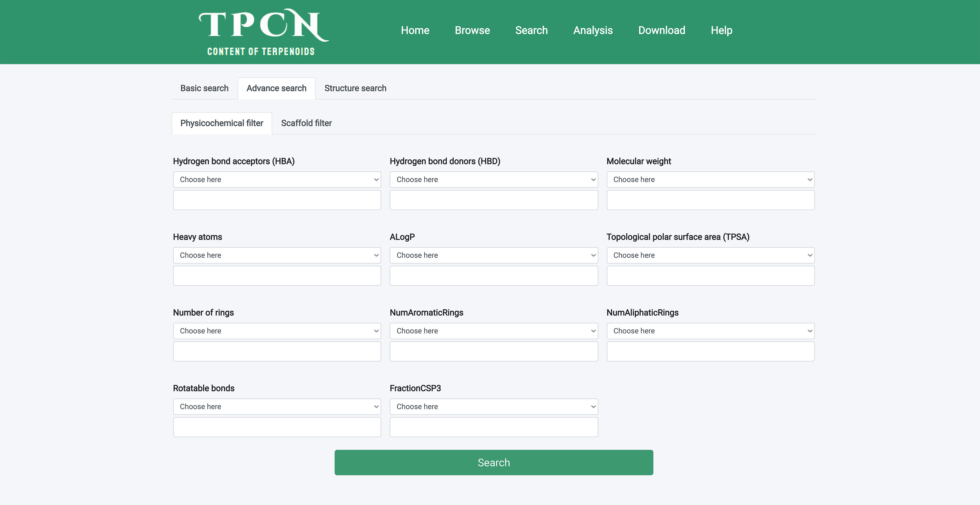Focus the HBD value input field
Screen dimensions: 980x505
[494, 200]
